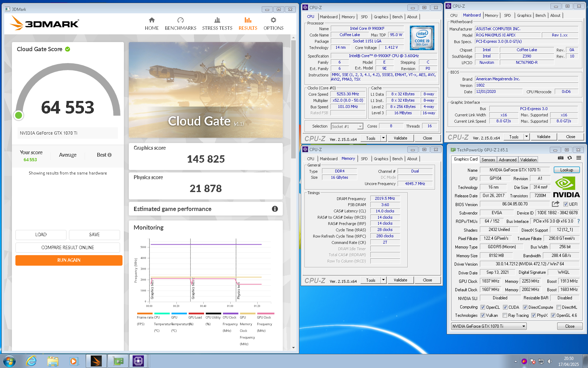Click COMPARE RESULT ONLINE button
Image resolution: width=588 pixels, height=368 pixels.
[x=68, y=248]
